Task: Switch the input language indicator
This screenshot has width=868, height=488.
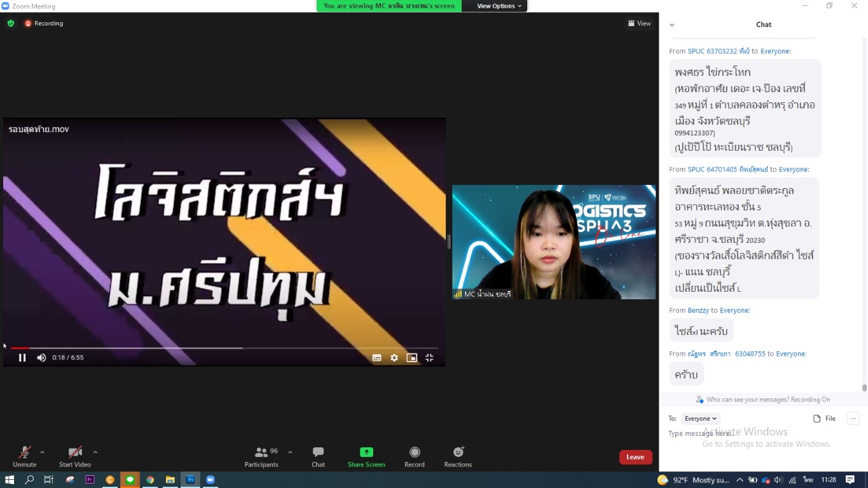Action: pos(808,480)
